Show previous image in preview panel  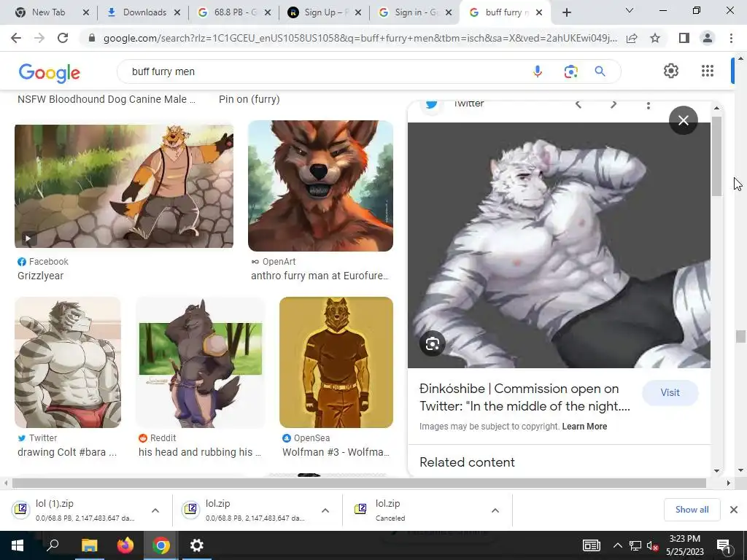(578, 104)
